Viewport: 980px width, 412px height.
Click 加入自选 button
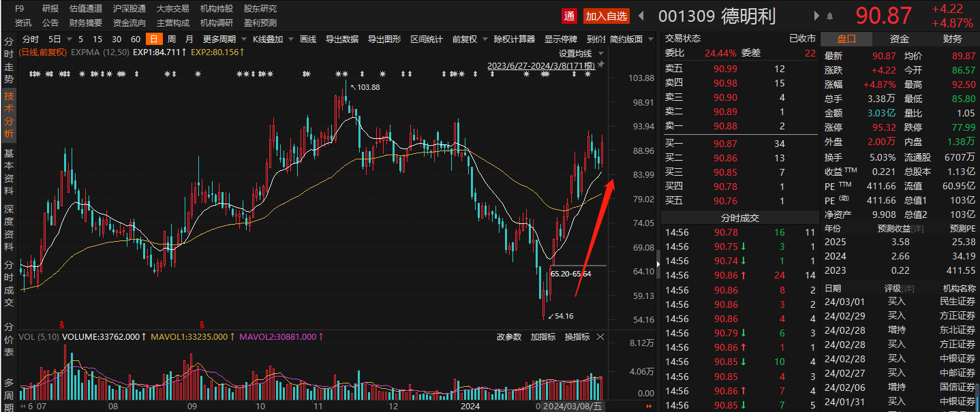pyautogui.click(x=607, y=16)
